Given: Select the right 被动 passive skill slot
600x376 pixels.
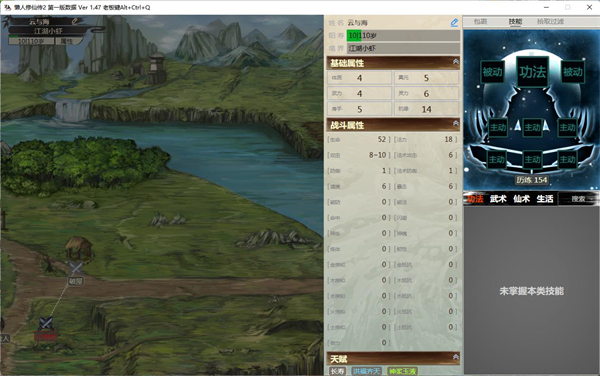Looking at the screenshot, I should (x=572, y=72).
